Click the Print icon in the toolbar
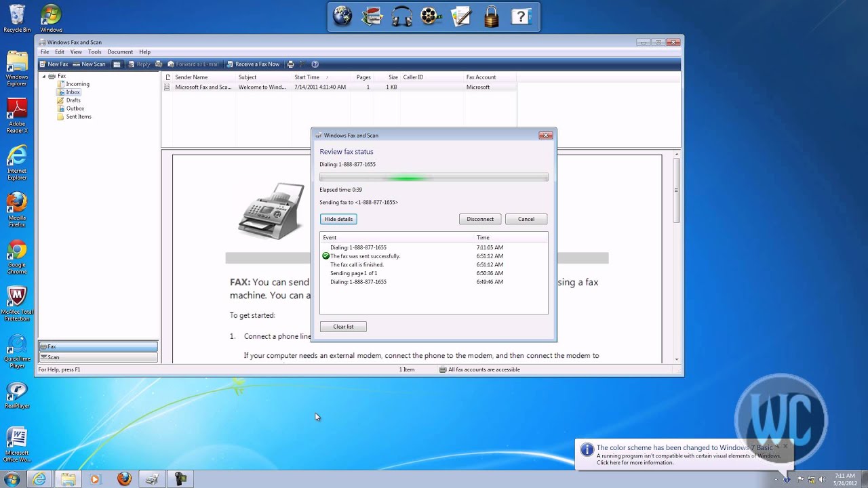This screenshot has width=868, height=488. click(291, 64)
